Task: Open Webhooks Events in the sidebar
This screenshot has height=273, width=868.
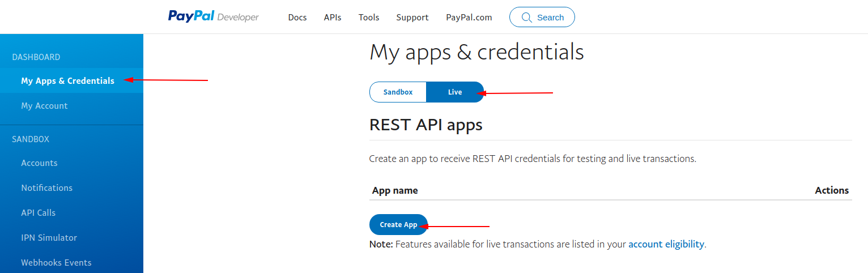Action: point(56,263)
